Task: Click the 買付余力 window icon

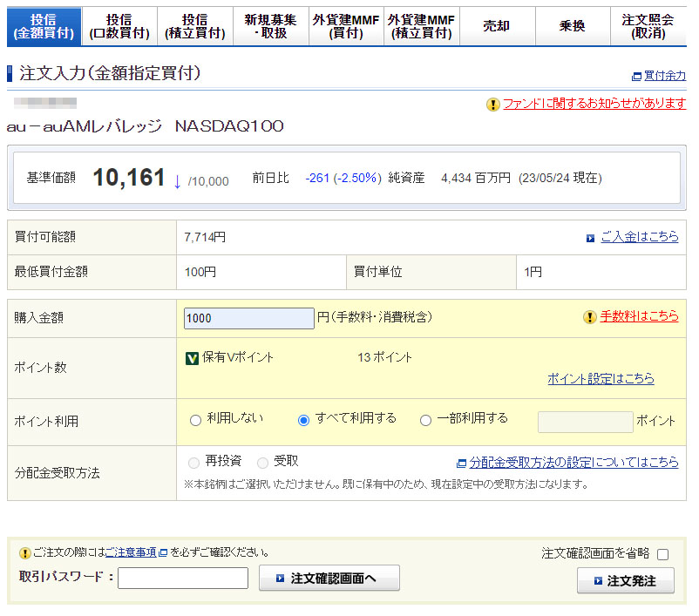Action: point(636,77)
